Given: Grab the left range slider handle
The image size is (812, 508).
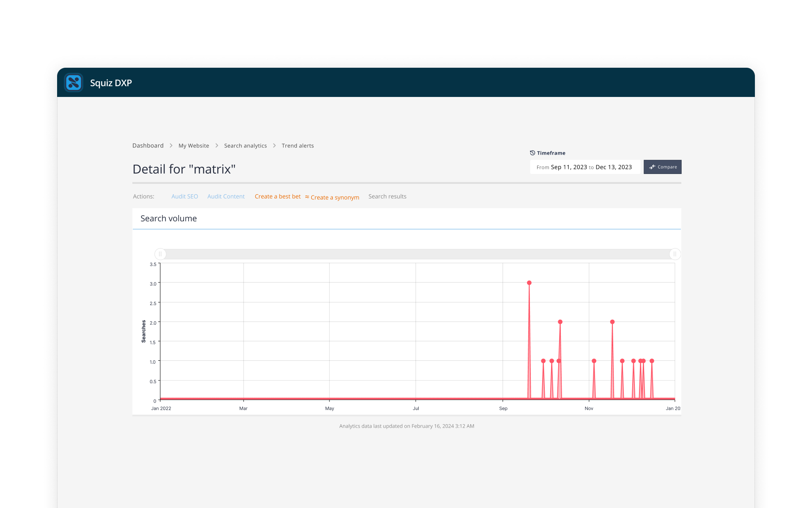Looking at the screenshot, I should click(x=160, y=254).
